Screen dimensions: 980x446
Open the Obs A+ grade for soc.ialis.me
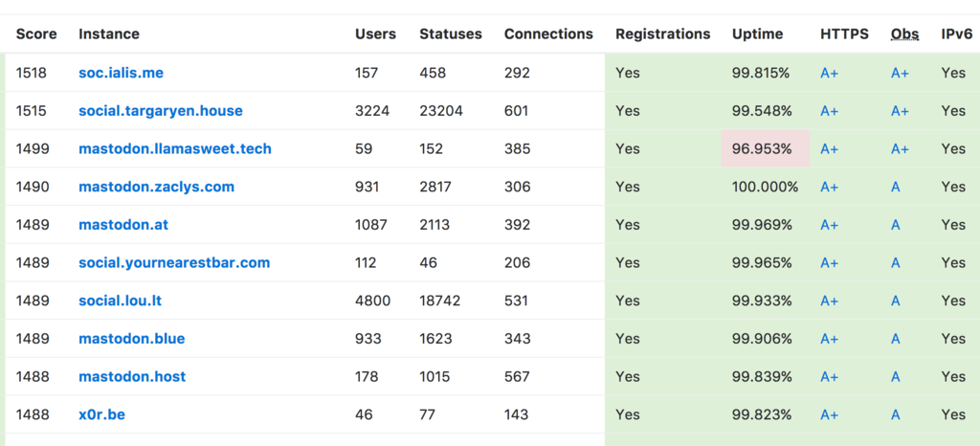(x=900, y=73)
